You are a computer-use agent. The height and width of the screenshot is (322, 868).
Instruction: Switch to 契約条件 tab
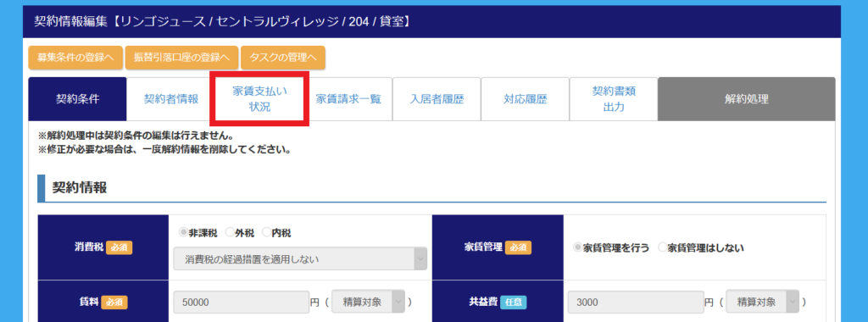click(x=77, y=99)
